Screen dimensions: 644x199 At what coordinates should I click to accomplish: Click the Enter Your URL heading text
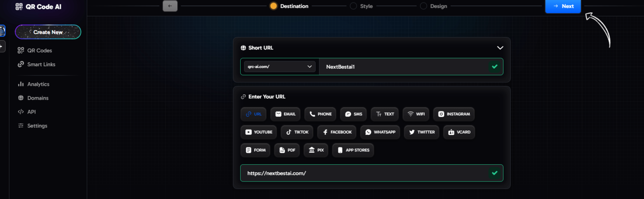pos(267,97)
